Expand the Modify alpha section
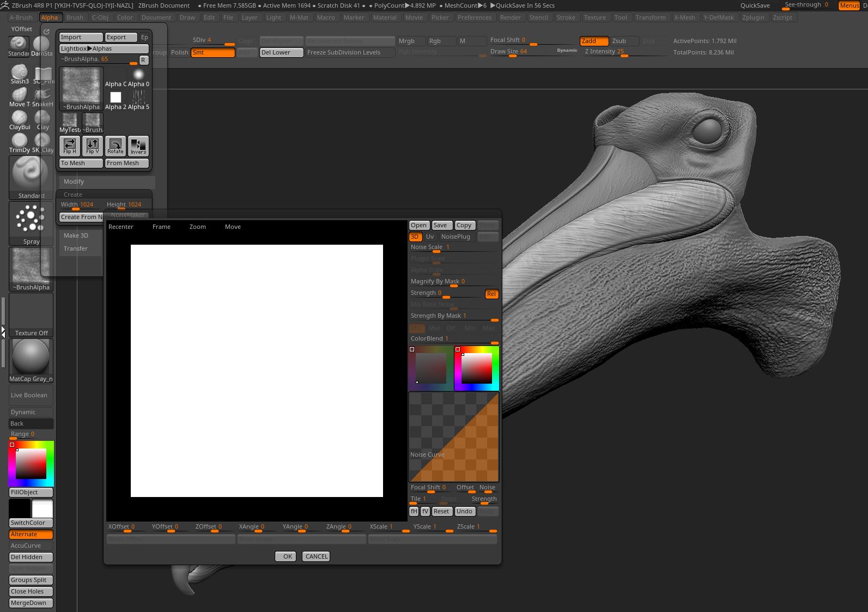This screenshot has height=612, width=868. (107, 181)
